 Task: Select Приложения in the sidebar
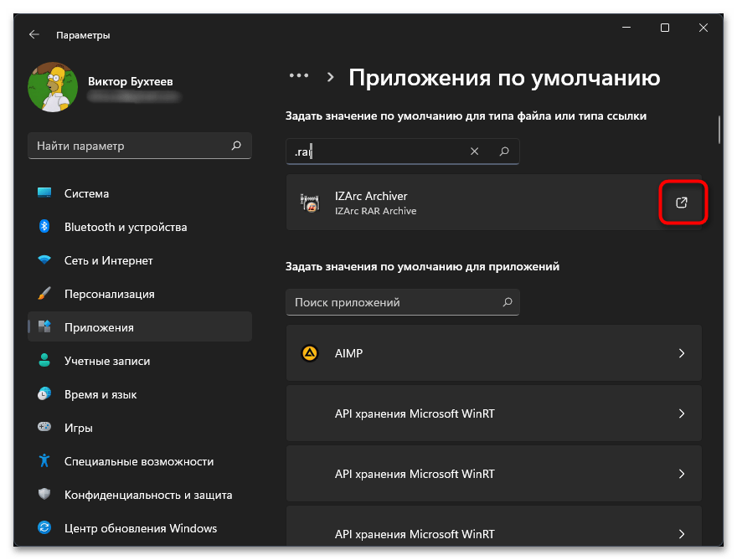(x=140, y=327)
